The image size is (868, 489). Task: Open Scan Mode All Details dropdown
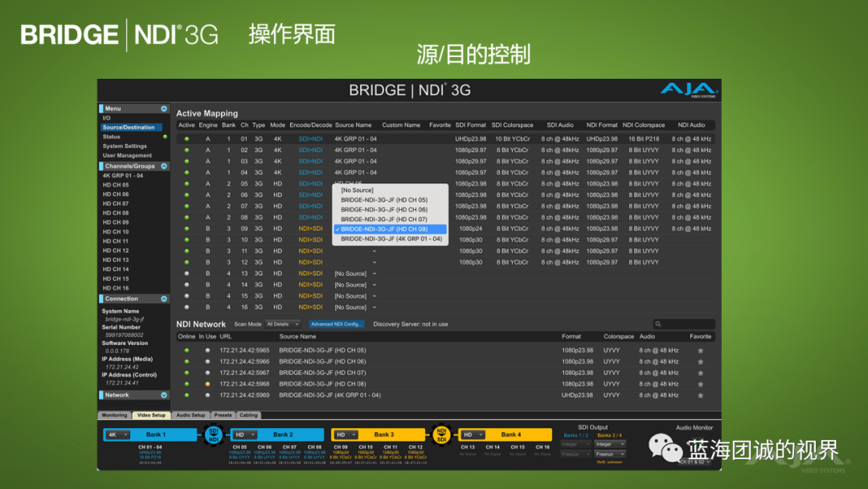(283, 324)
